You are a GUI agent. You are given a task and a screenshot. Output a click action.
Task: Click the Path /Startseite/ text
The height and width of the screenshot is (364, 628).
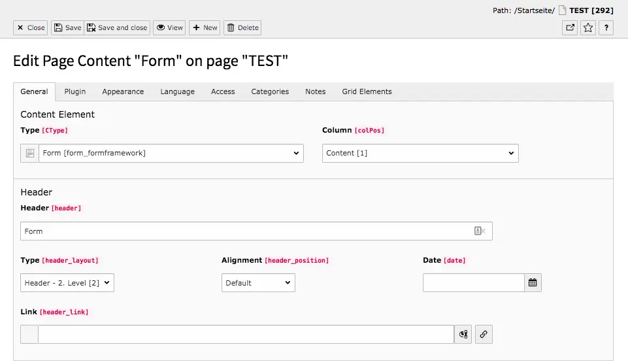click(523, 10)
